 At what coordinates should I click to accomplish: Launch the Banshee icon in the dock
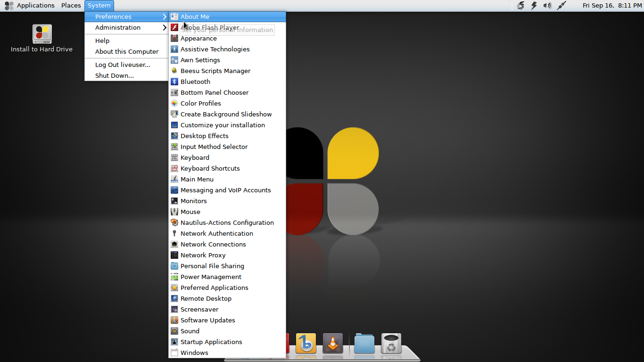(x=306, y=344)
